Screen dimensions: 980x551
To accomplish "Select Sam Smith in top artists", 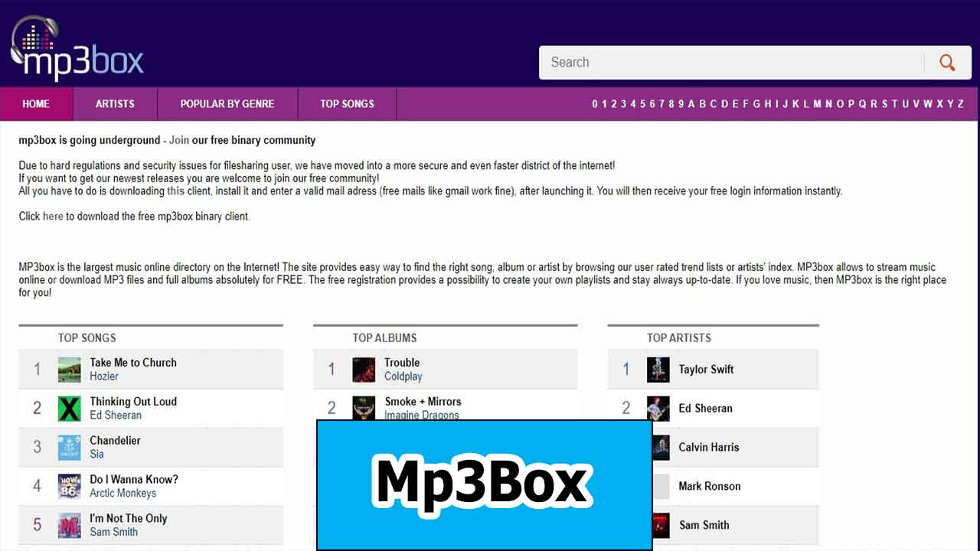I will 704,526.
